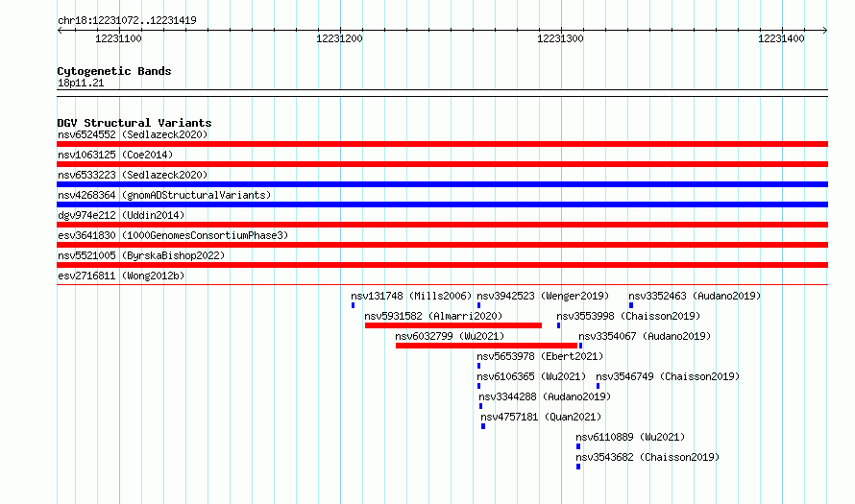Select the 18p11.21 band label
Screen dimensions: 855x504
point(81,83)
